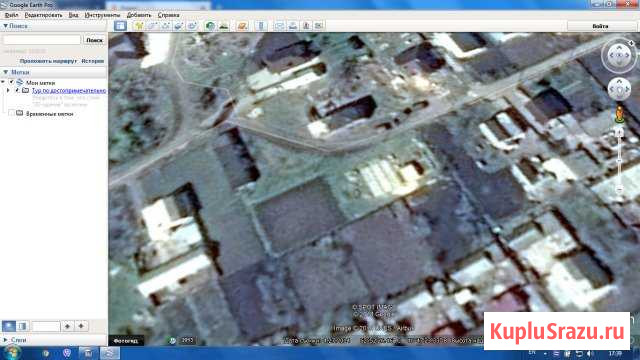Image resolution: width=640 pixels, height=360 pixels.
Task: Click the add path toolbar icon
Action: 165,26
